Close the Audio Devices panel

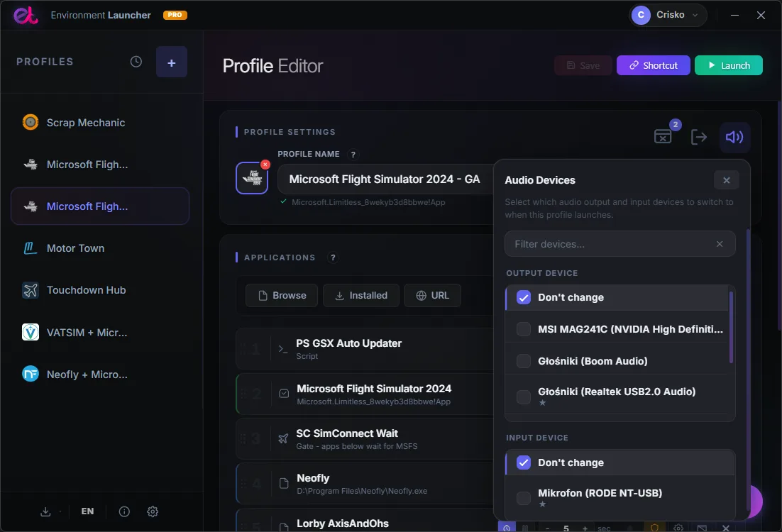coord(727,180)
